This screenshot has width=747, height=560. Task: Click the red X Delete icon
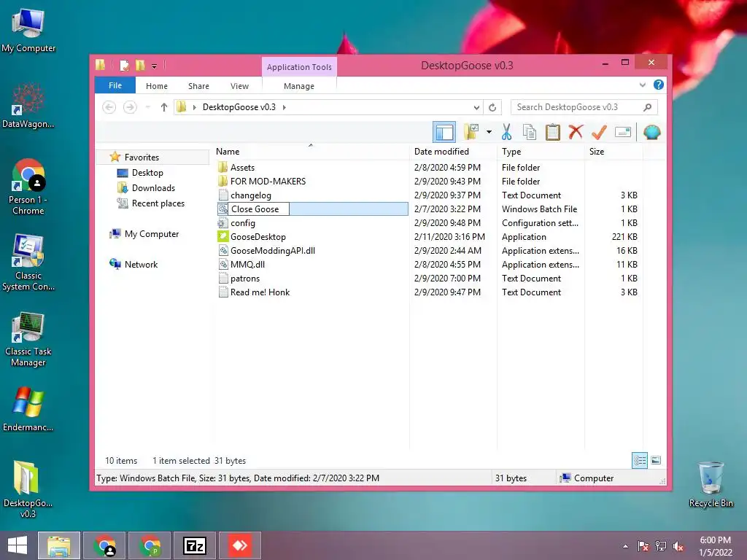pos(576,132)
